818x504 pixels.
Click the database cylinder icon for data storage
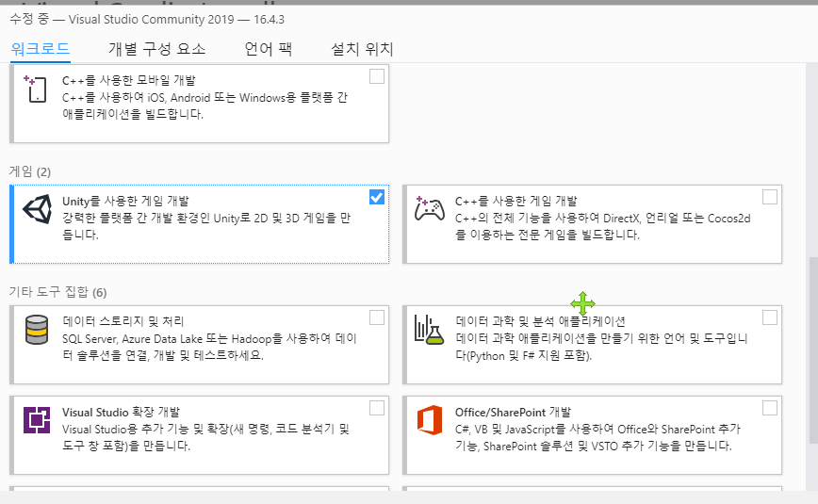click(37, 330)
